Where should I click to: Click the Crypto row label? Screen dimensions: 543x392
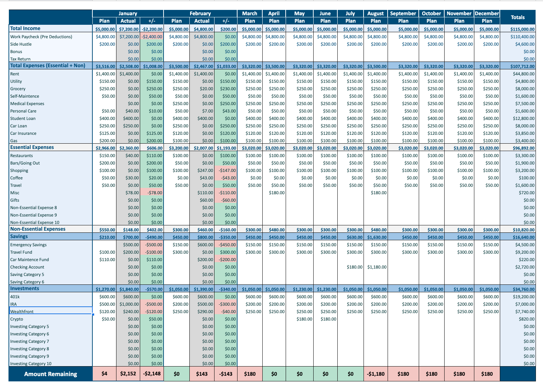pos(17,319)
